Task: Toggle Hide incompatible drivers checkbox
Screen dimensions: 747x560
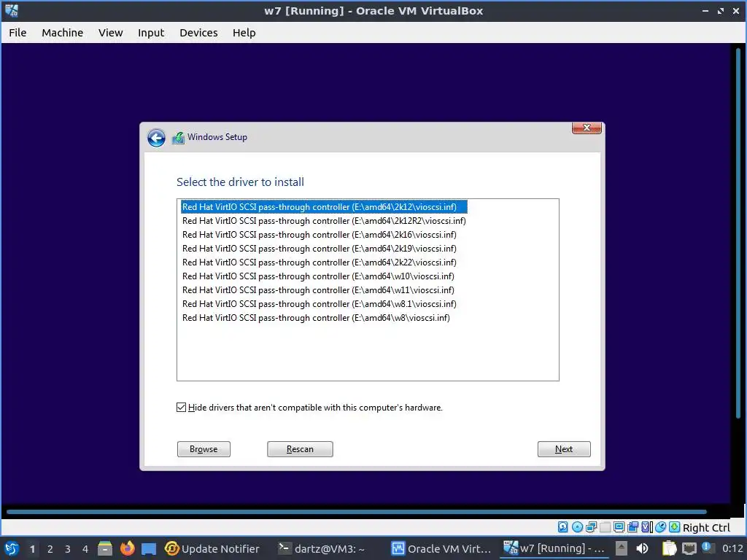Action: click(181, 407)
